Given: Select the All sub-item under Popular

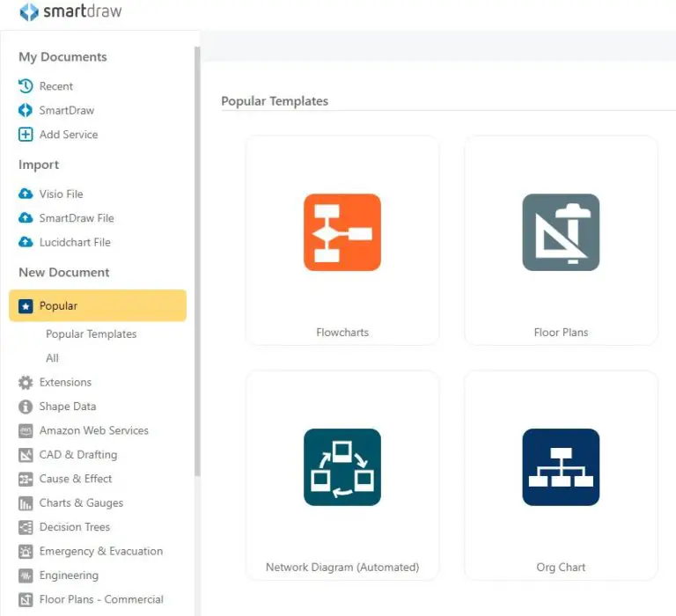Looking at the screenshot, I should (53, 358).
